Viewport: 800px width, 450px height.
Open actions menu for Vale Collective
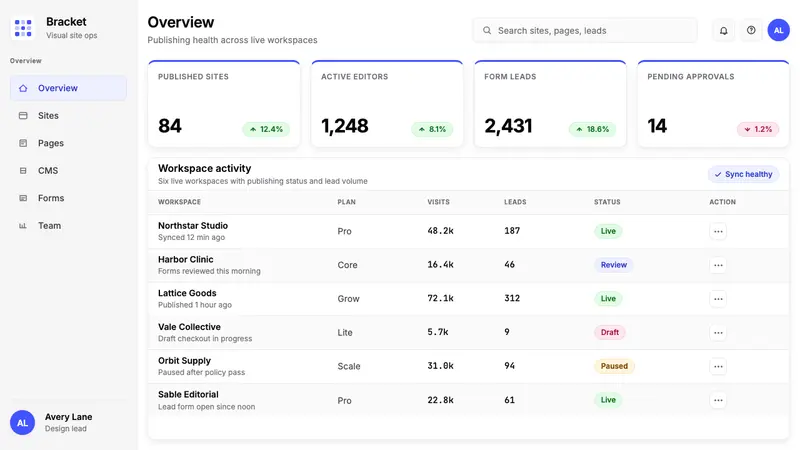[718, 332]
